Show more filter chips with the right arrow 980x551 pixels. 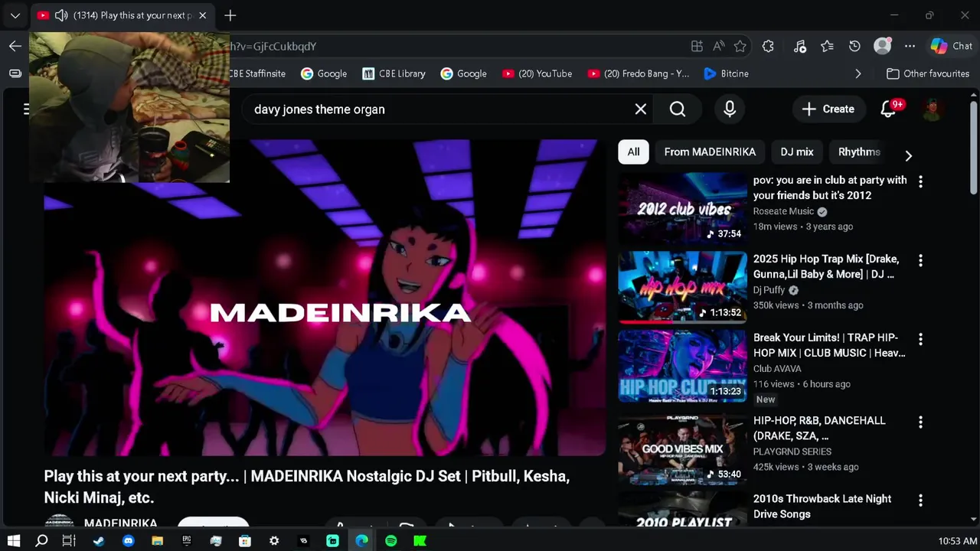(x=908, y=155)
